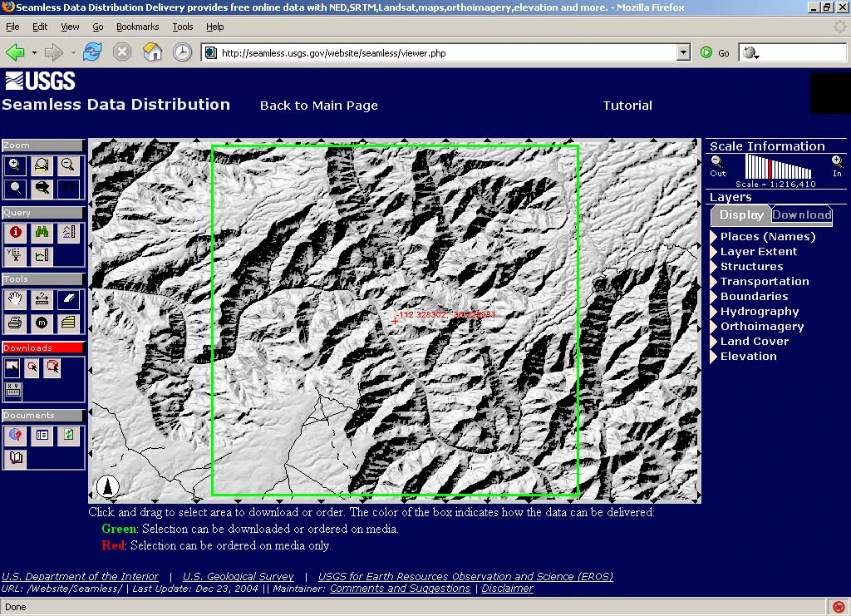Click the list document icon under Documents
The width and height of the screenshot is (851, 616).
pos(42,436)
